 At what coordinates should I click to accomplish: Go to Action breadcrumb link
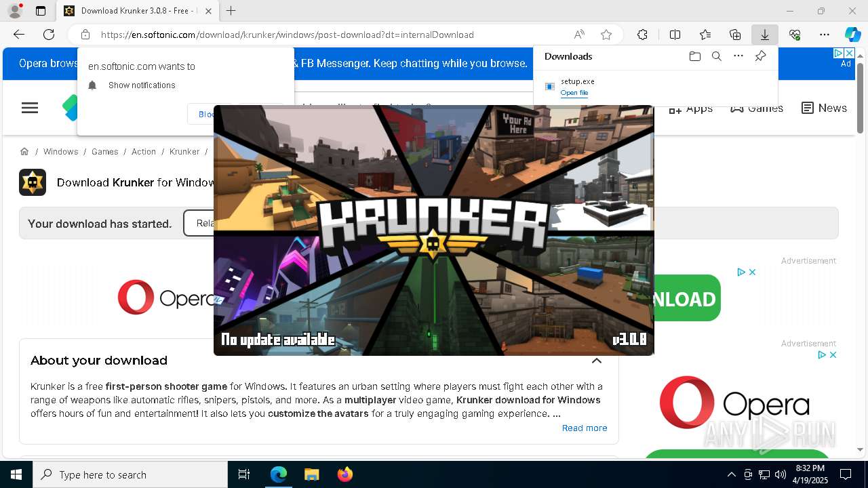tap(143, 151)
